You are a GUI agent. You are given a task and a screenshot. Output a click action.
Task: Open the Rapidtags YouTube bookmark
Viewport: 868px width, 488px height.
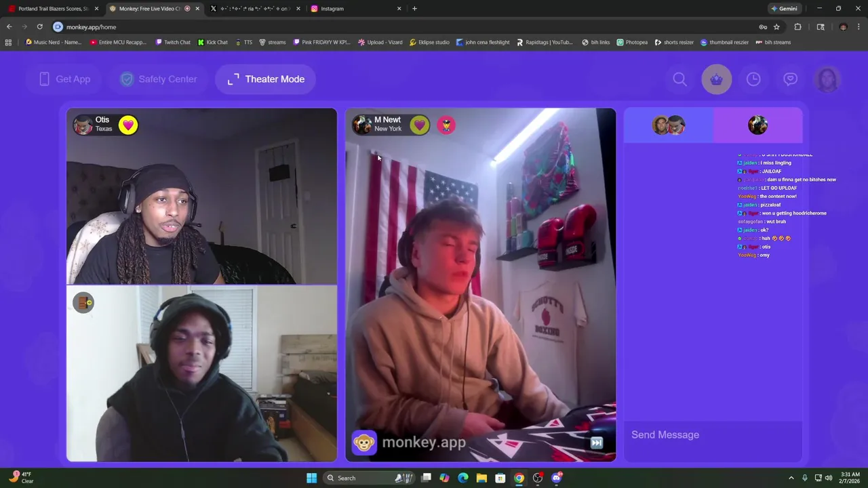pyautogui.click(x=545, y=42)
